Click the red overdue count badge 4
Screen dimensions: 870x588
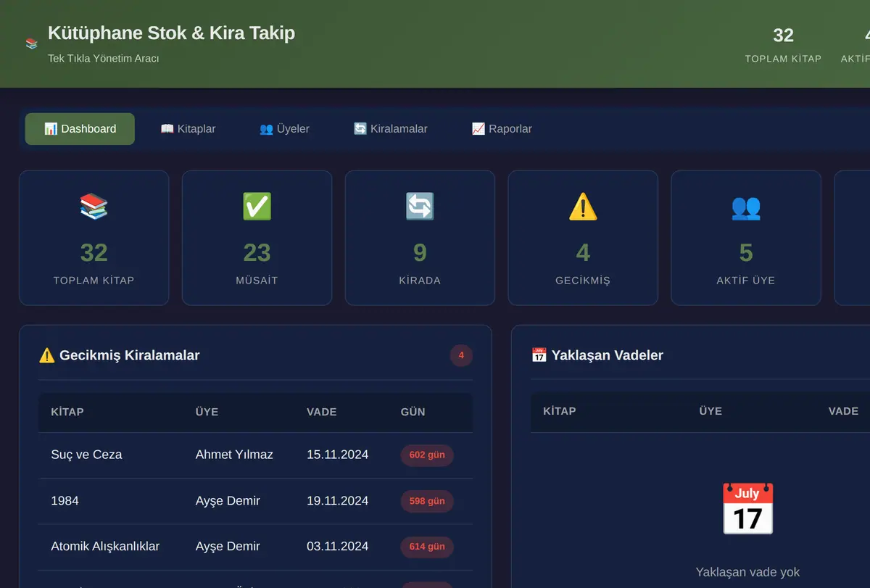(461, 355)
